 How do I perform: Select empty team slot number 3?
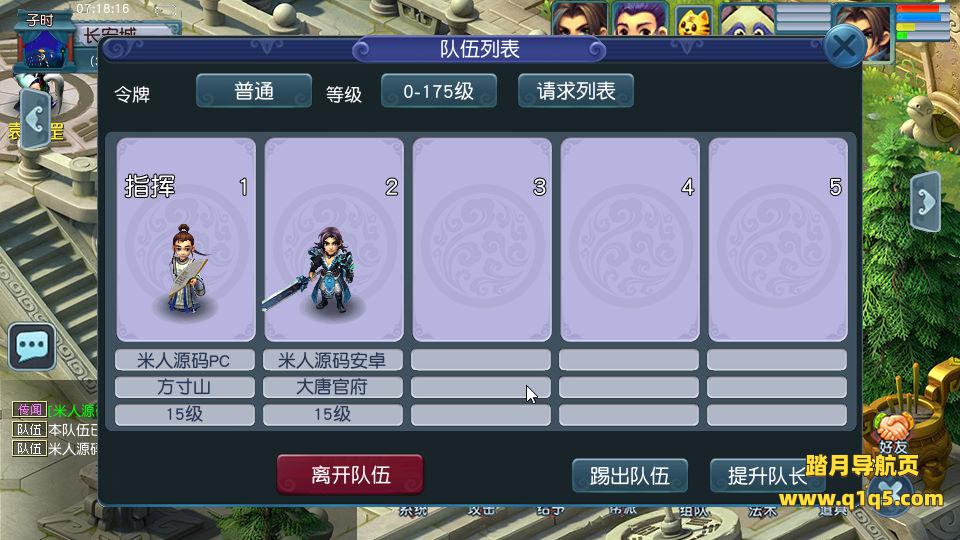click(x=482, y=240)
